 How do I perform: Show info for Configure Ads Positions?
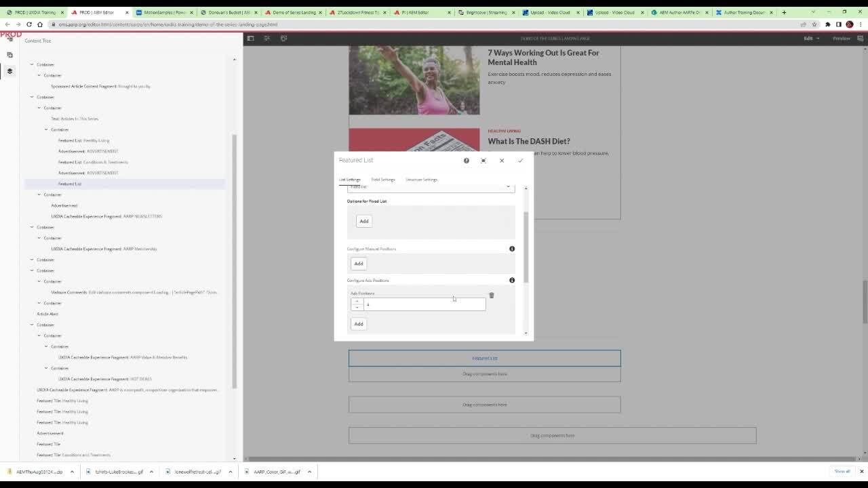click(512, 280)
